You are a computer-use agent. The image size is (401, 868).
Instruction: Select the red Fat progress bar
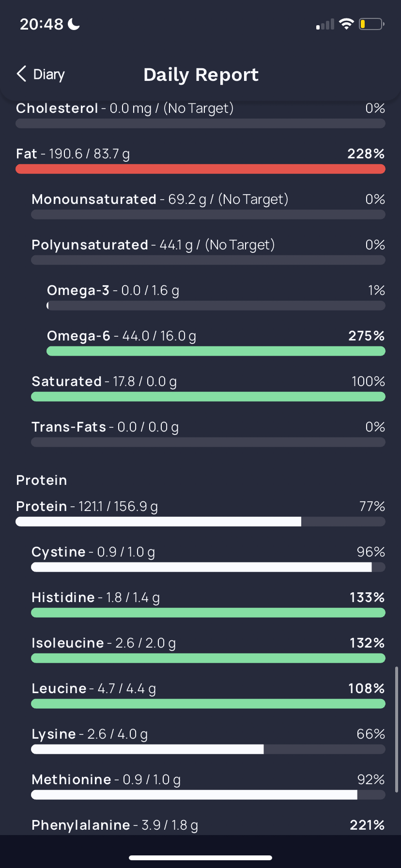click(200, 169)
